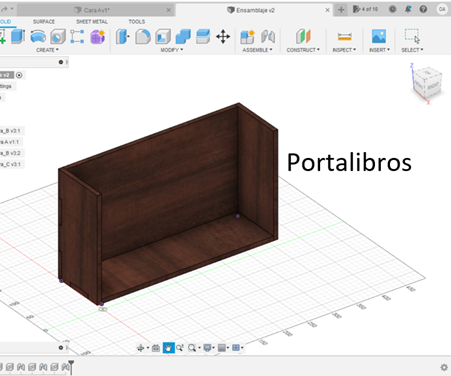This screenshot has width=451, height=376.
Task: Expand the INSERT dropdown menu
Action: [379, 50]
